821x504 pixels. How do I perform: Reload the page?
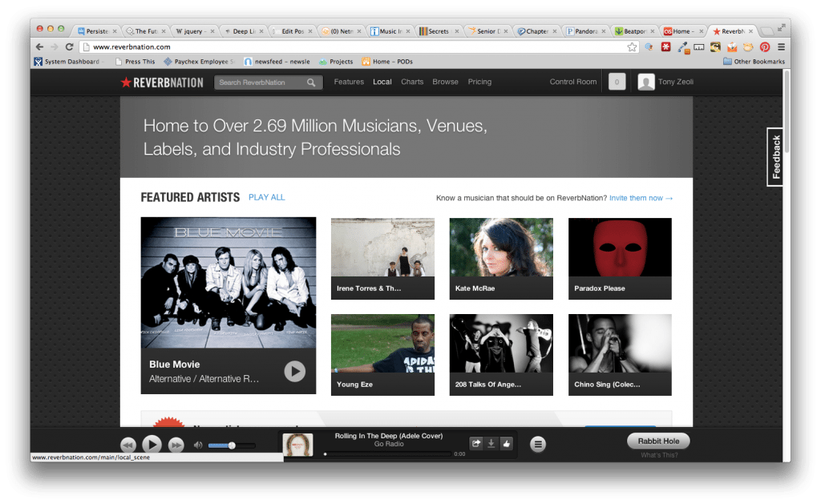[69, 46]
